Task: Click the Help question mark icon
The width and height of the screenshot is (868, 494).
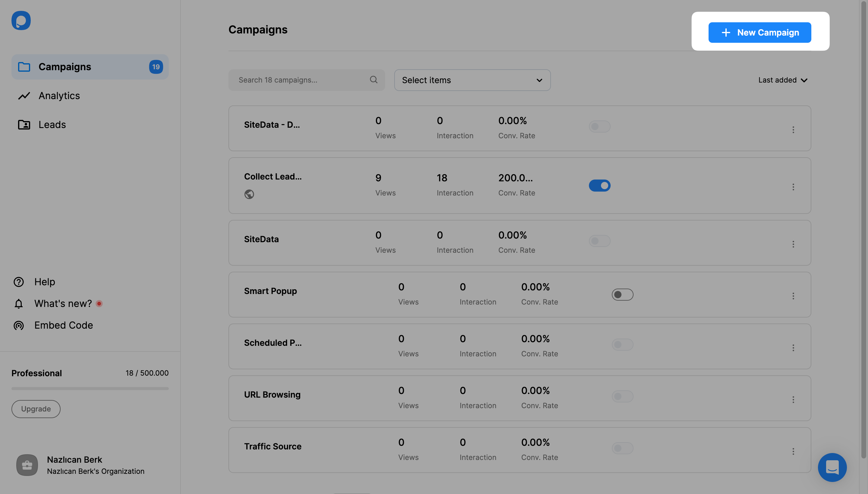Action: [18, 282]
